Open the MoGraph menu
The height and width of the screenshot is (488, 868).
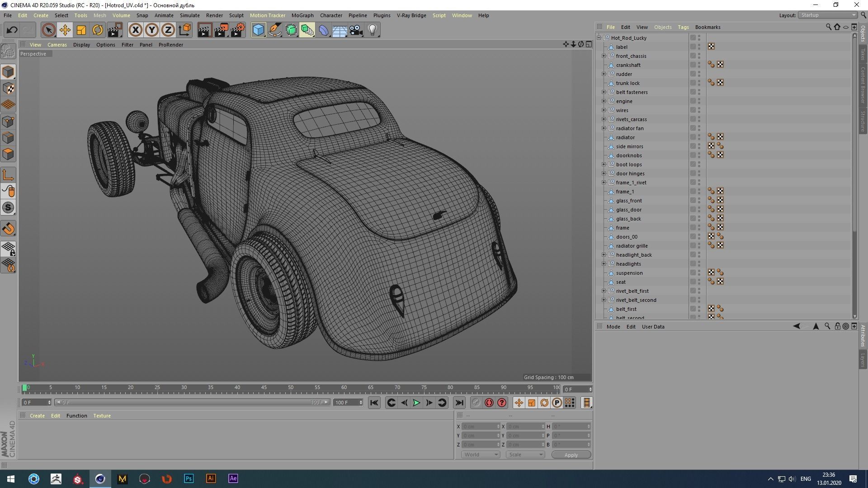302,15
